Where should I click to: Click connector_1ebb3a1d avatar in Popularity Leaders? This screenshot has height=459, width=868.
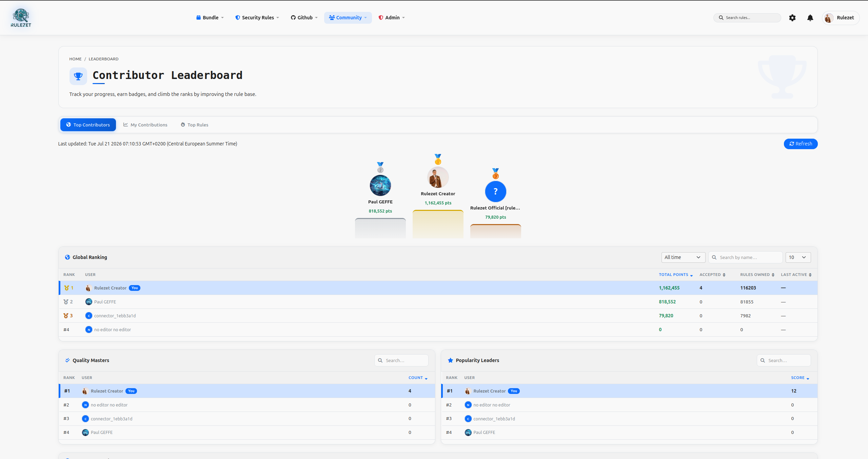468,419
